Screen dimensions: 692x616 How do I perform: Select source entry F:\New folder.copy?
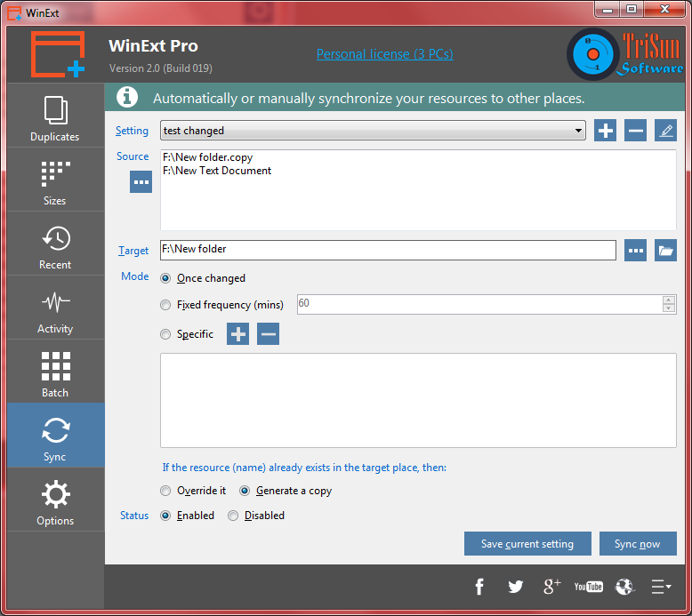click(x=208, y=157)
